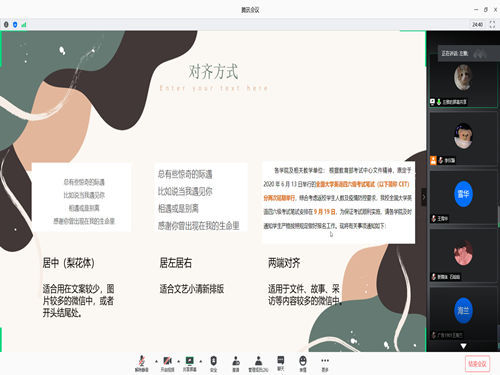Turn on the video camera

(x=167, y=363)
